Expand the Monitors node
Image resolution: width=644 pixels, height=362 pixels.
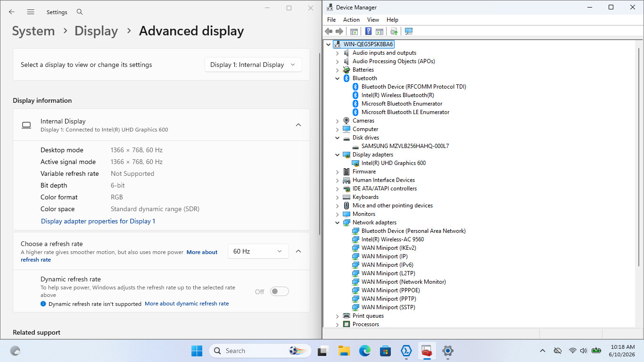[x=337, y=214]
